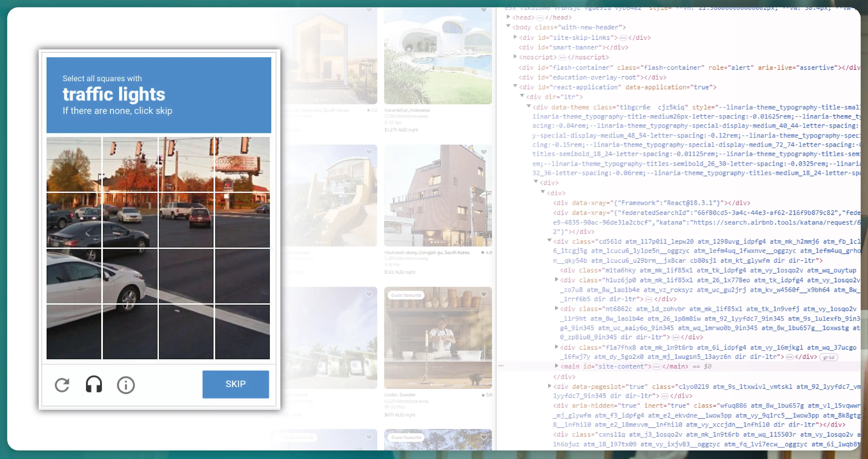This screenshot has height=459, width=868.
Task: Select captcha tile showing the billboard sign
Action: coord(242,164)
